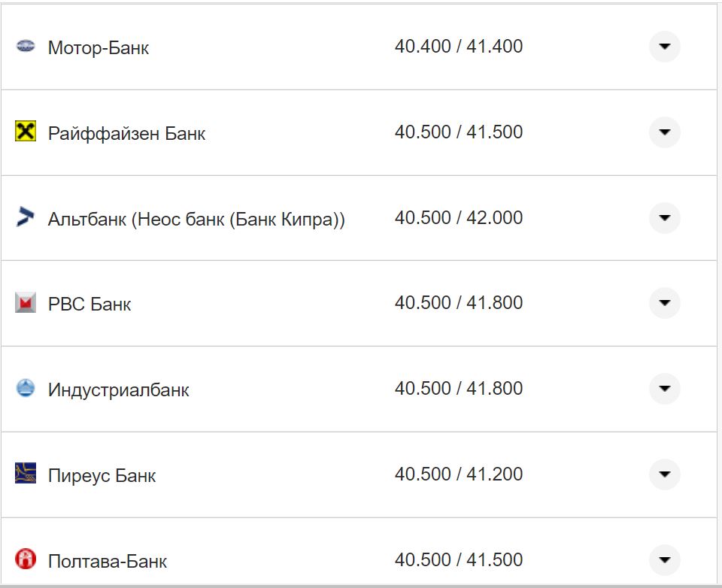This screenshot has width=722, height=588.
Task: Open the Полтава-Банк dropdown arrow
Action: (x=664, y=559)
